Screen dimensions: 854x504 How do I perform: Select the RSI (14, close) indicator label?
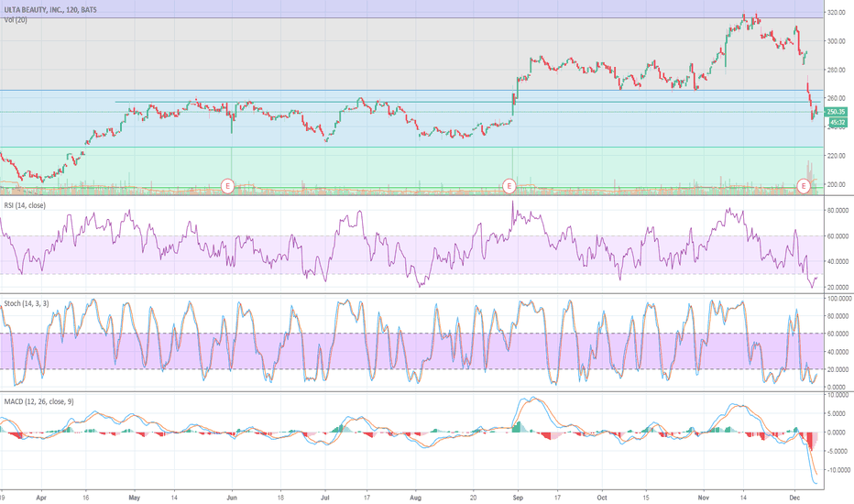[25, 205]
